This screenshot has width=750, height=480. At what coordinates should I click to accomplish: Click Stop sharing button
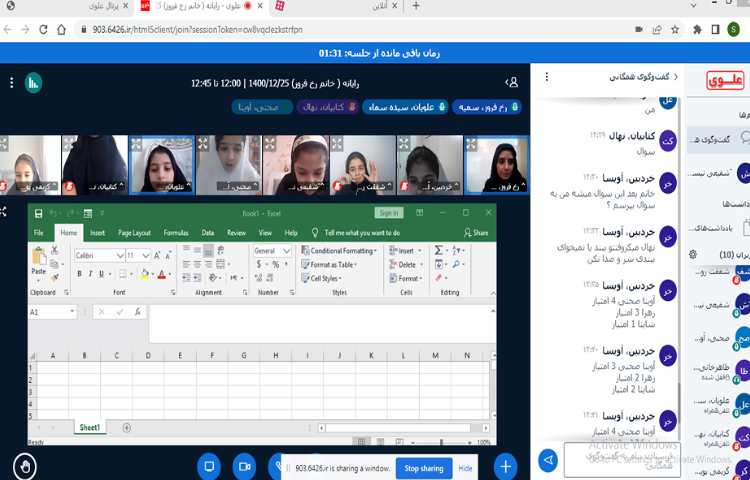click(423, 469)
